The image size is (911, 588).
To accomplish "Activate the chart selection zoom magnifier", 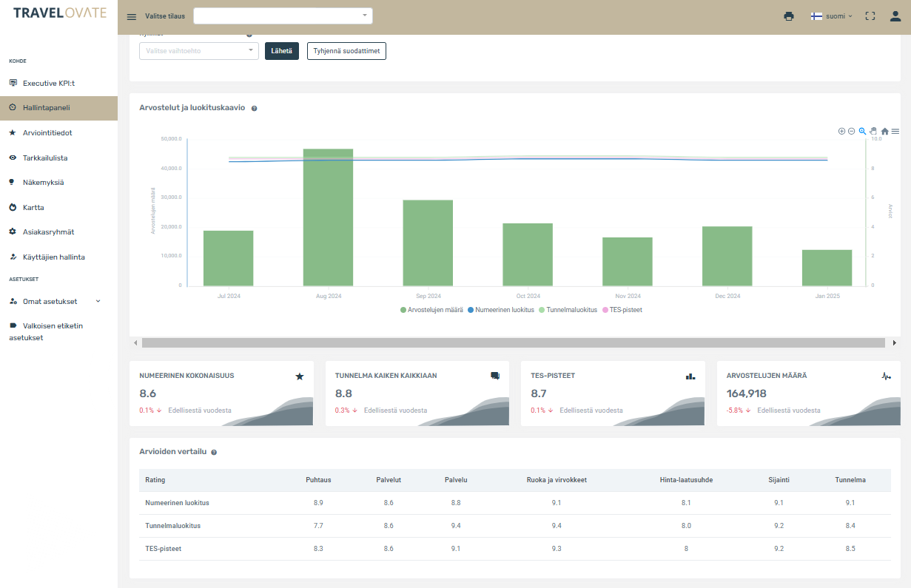I will coord(862,131).
